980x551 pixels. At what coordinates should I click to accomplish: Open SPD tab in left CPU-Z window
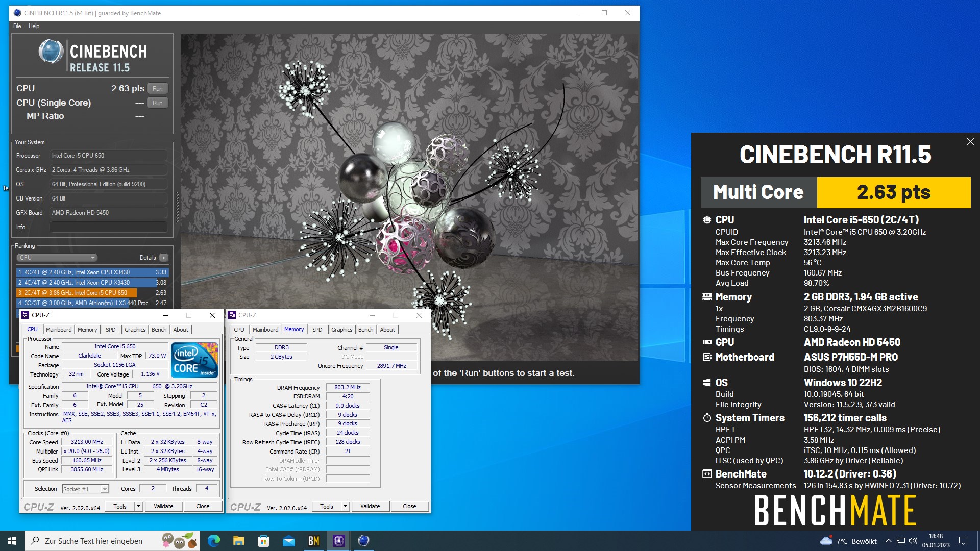(x=111, y=330)
